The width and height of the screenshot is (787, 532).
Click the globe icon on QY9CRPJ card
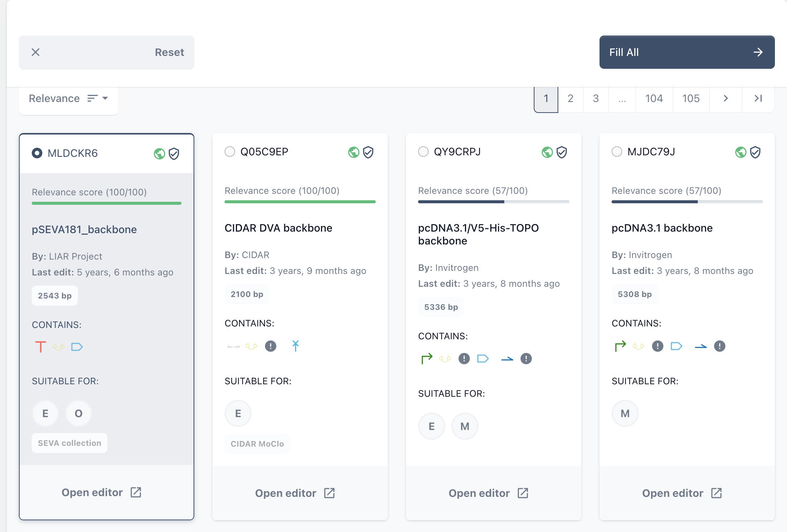547,152
